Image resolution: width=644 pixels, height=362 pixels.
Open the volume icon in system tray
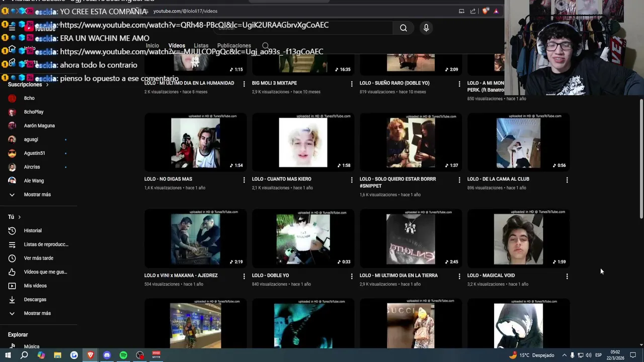coord(588,355)
